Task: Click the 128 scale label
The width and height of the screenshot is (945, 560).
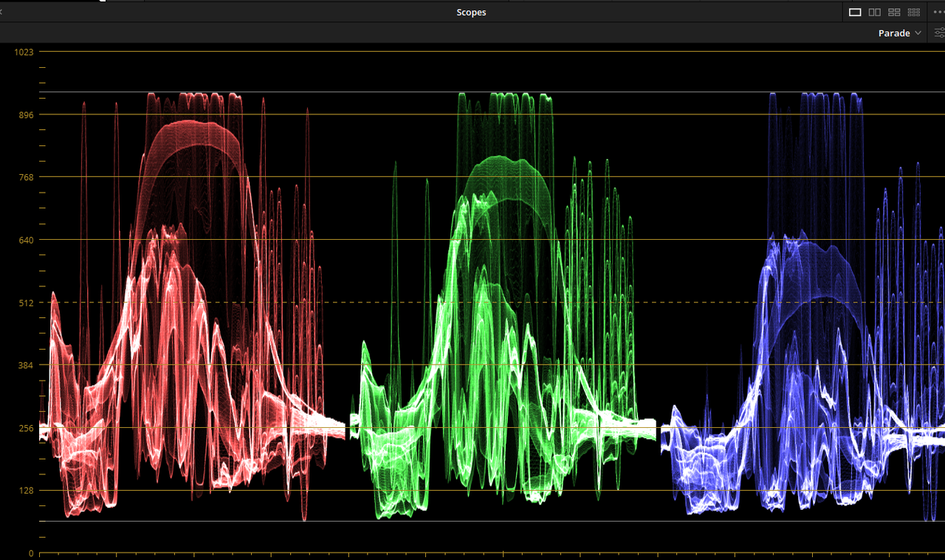Action: pyautogui.click(x=27, y=491)
